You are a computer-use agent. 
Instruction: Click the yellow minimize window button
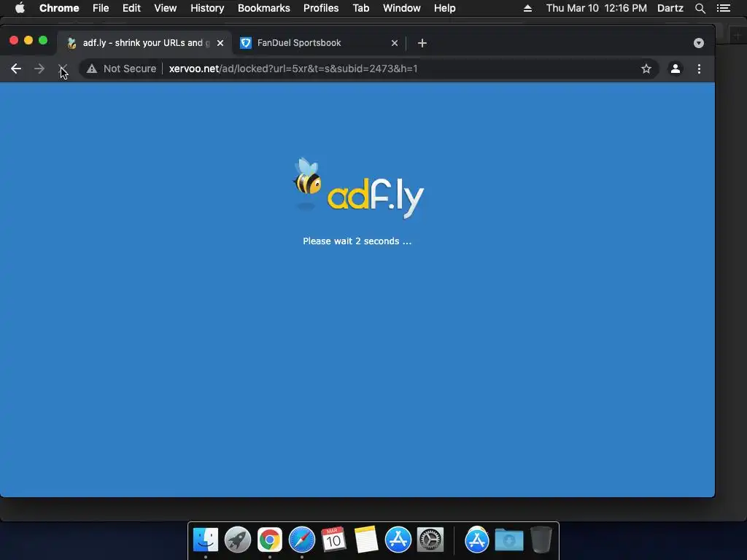28,41
